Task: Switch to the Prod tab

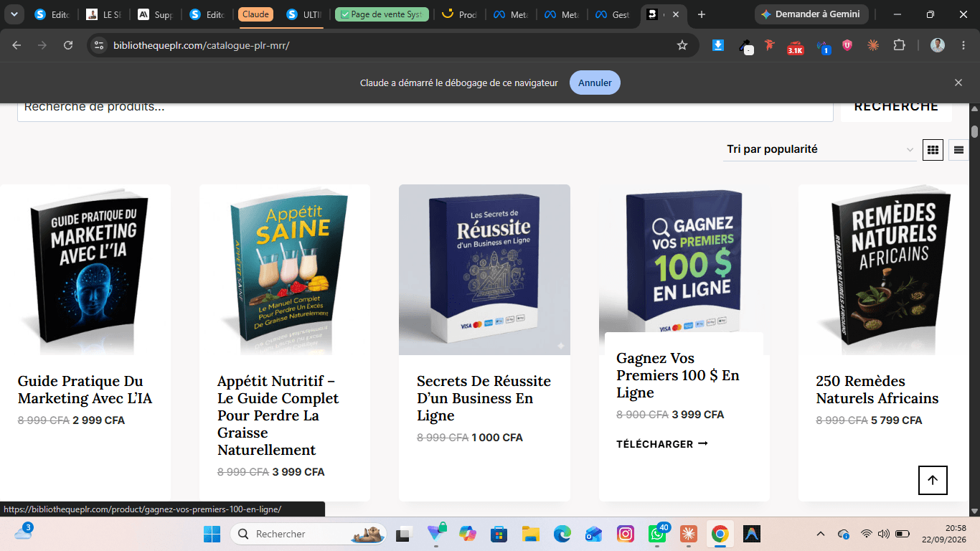Action: tap(460, 14)
